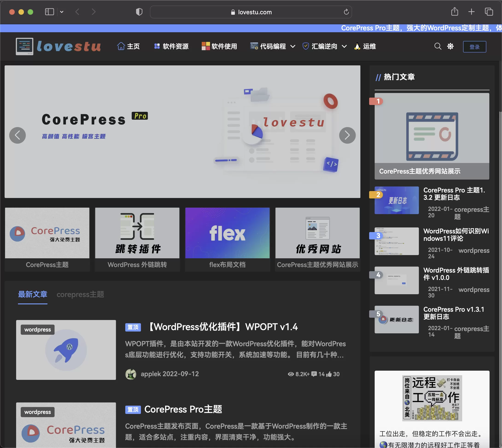Click the wordpress tag on CorePress thumbnail
This screenshot has width=502, height=448.
click(38, 412)
